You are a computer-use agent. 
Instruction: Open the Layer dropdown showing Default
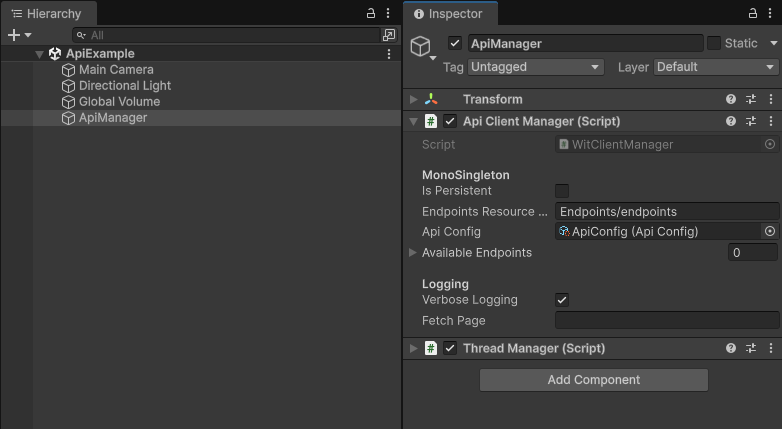[716, 67]
